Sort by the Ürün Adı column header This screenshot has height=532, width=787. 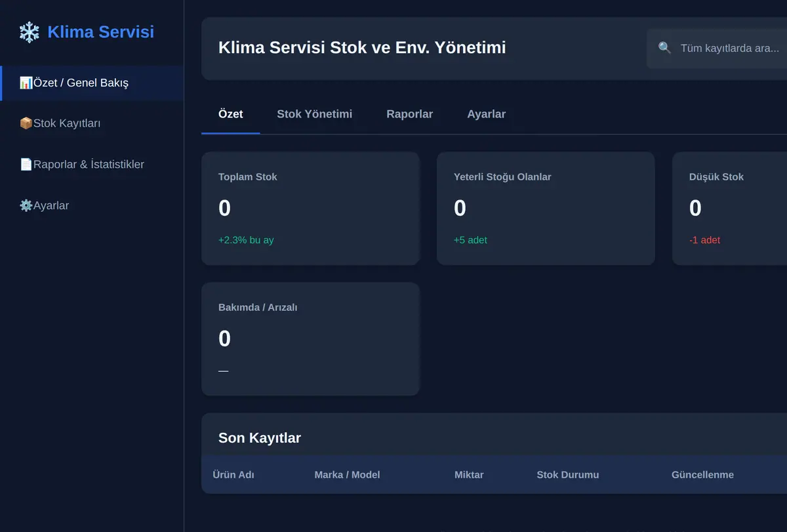(x=233, y=475)
